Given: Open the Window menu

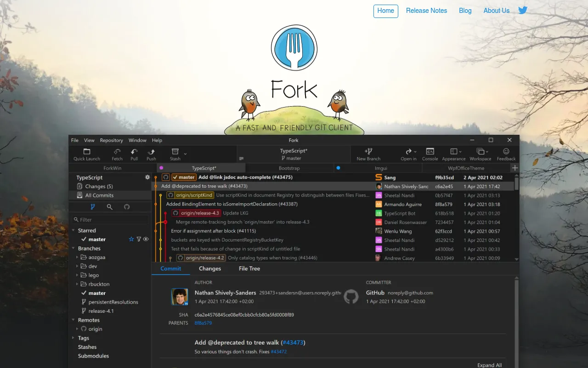Looking at the screenshot, I should point(137,140).
